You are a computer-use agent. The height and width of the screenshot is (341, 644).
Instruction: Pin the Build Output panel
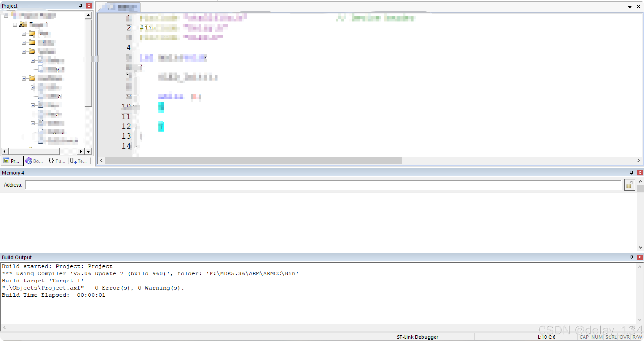pyautogui.click(x=631, y=257)
